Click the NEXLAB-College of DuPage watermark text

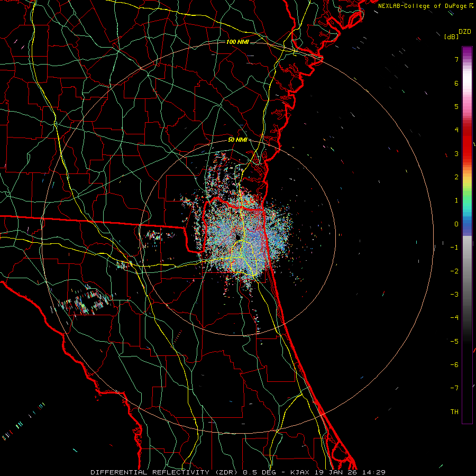423,6
